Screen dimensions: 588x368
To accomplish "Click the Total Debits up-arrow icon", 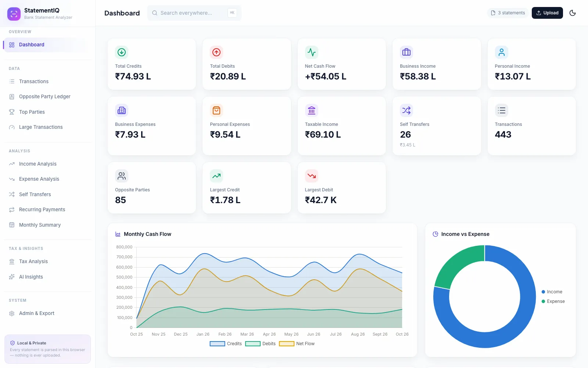I will [216, 52].
